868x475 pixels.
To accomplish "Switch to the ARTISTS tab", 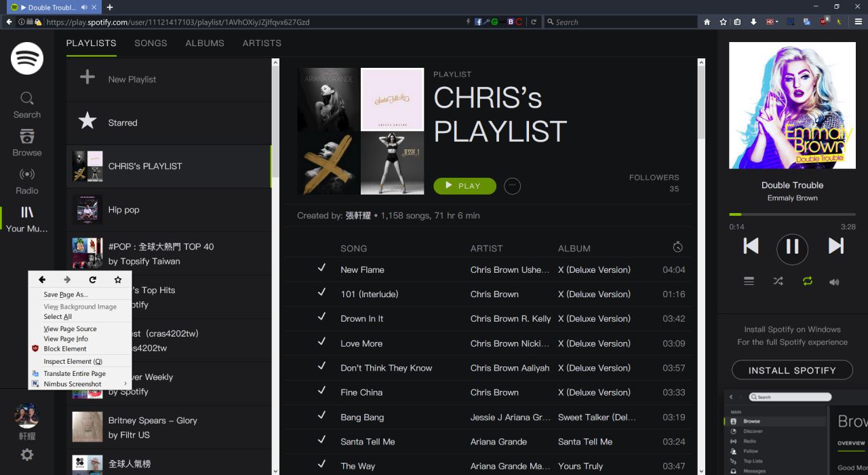I will [x=262, y=43].
